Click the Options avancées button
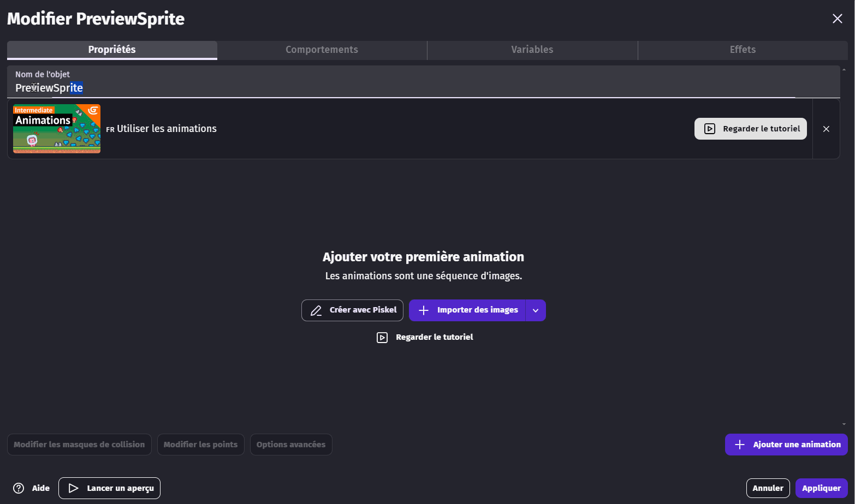The image size is (855, 504). [x=290, y=445]
